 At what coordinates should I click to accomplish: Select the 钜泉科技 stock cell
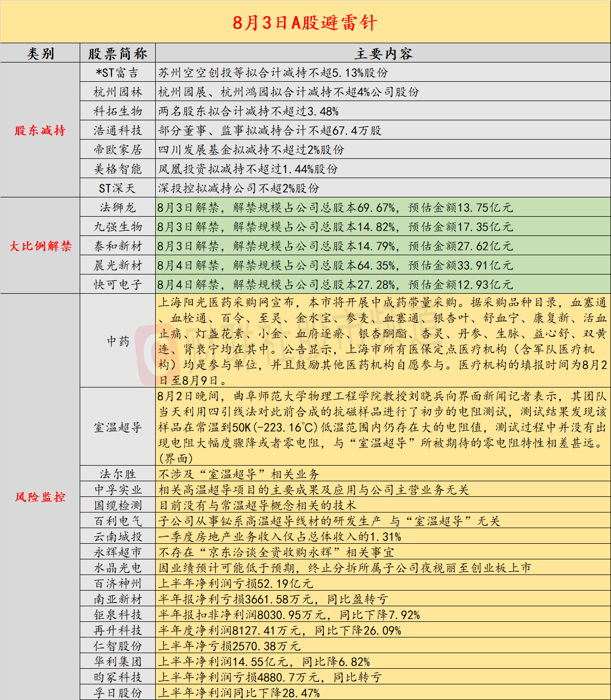(x=118, y=615)
